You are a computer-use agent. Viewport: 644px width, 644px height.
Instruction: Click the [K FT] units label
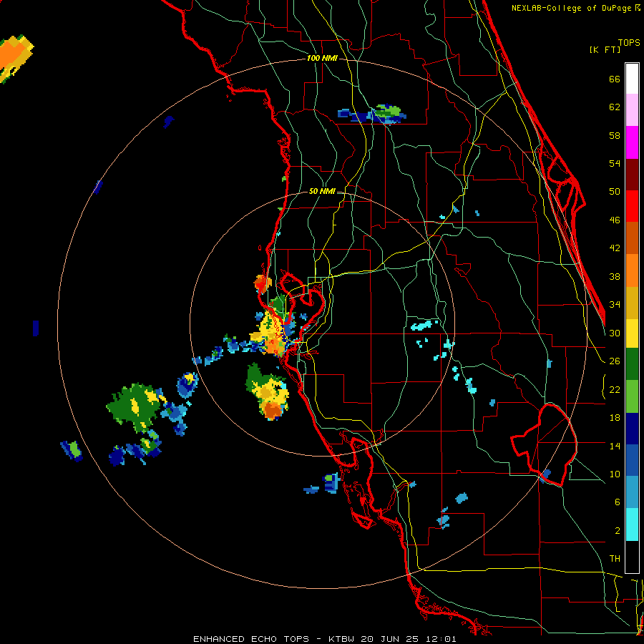click(x=605, y=49)
